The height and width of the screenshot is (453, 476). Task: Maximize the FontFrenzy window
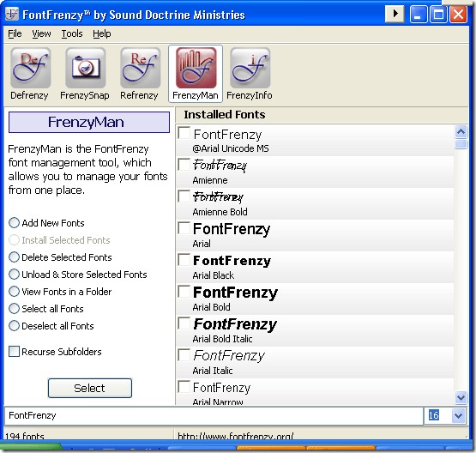point(438,14)
